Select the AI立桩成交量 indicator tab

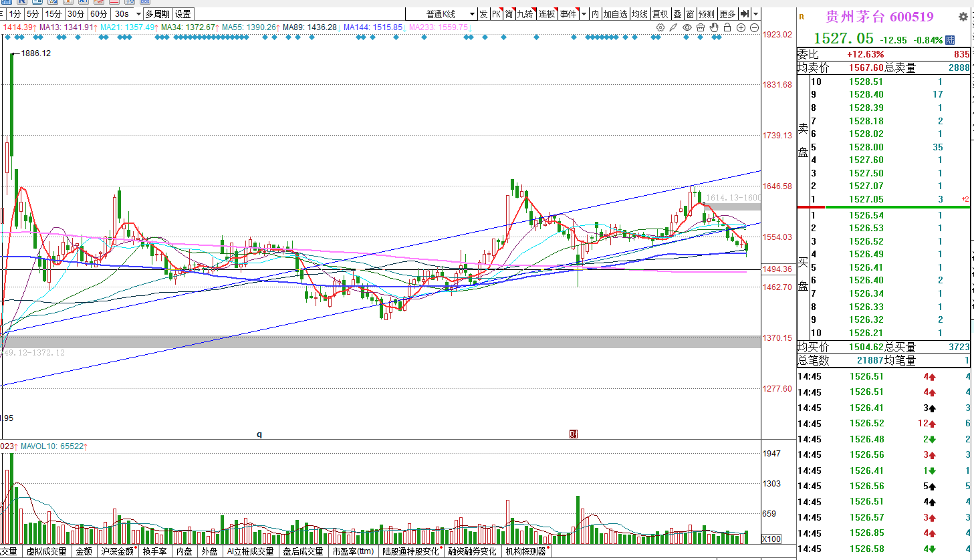[x=251, y=551]
